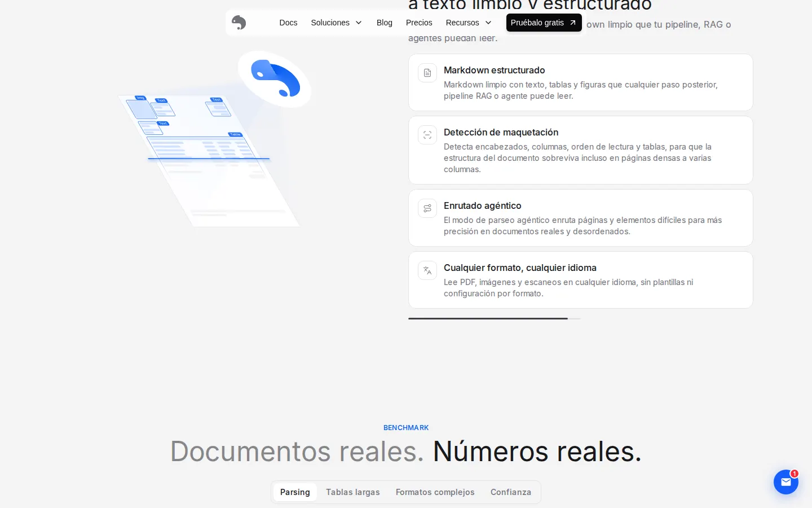Click the translate icon beside Cualquier formato
Screen dimensions: 812x508
click(427, 270)
